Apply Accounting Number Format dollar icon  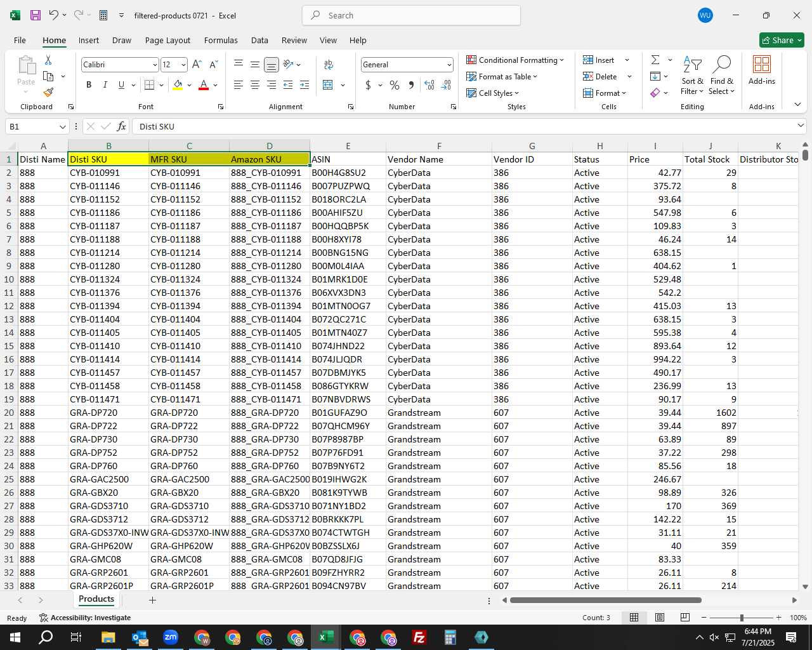pyautogui.click(x=368, y=85)
